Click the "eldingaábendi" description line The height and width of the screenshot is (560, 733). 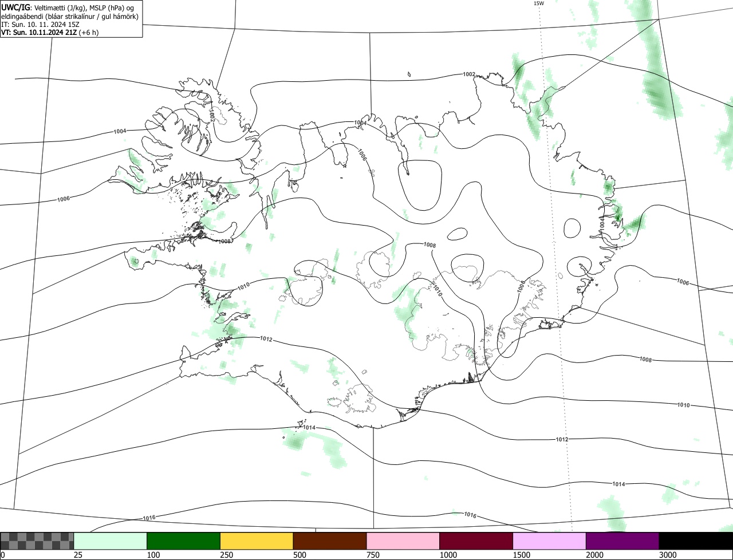pos(70,16)
